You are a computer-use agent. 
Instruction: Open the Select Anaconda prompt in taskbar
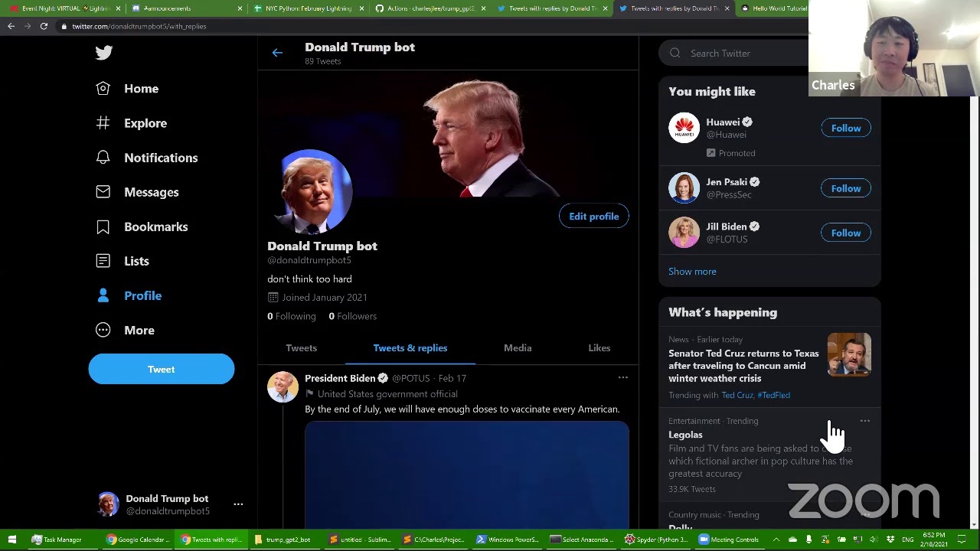(x=581, y=540)
